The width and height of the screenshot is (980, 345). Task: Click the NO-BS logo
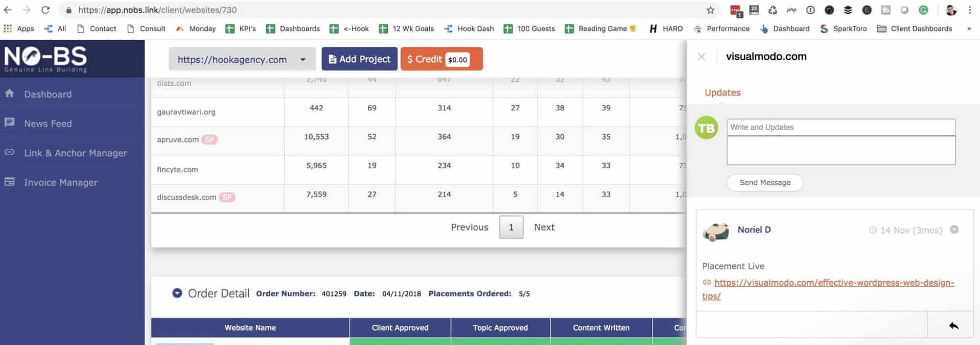[45, 59]
